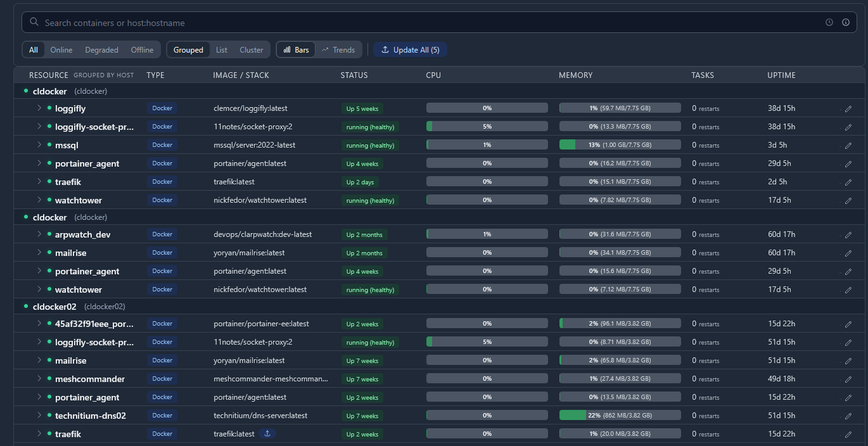Click the search containers input field
Screen dimensions: 868x446
click(x=431, y=23)
